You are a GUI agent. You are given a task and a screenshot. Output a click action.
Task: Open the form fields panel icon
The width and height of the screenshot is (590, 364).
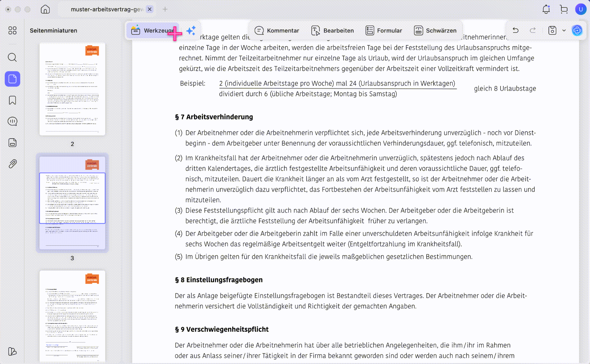coord(13,143)
